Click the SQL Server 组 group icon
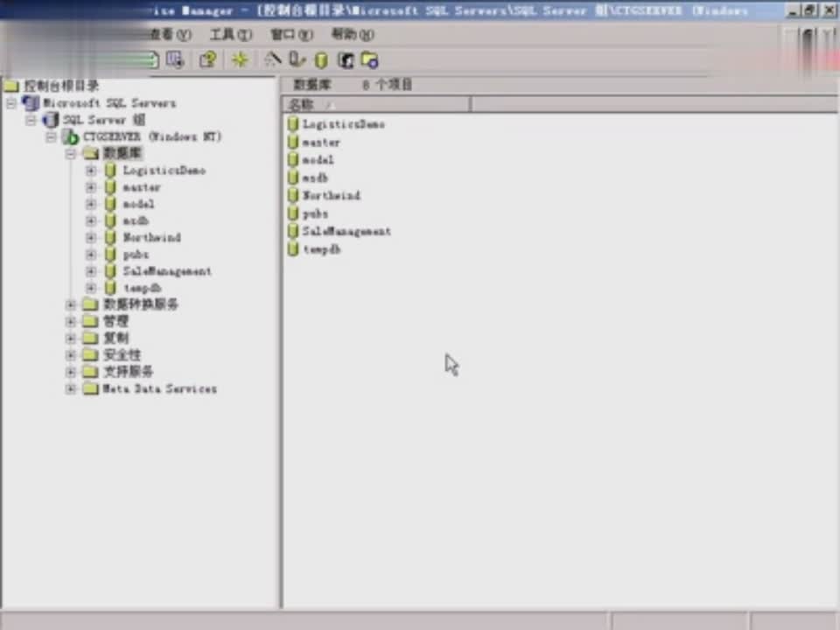This screenshot has width=840, height=630. pos(51,120)
